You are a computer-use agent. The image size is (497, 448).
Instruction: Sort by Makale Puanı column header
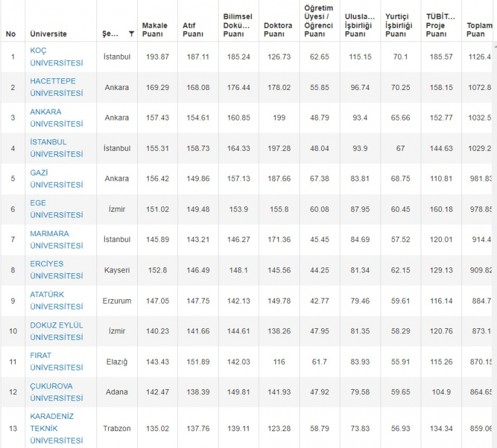coord(155,30)
